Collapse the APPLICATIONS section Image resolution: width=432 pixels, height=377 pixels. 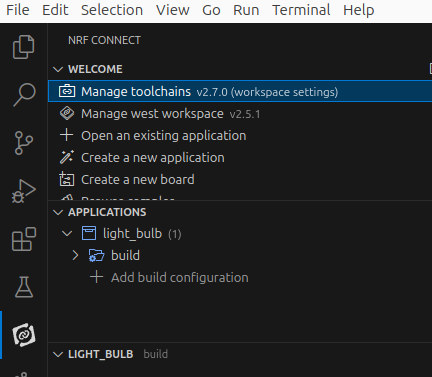click(58, 212)
